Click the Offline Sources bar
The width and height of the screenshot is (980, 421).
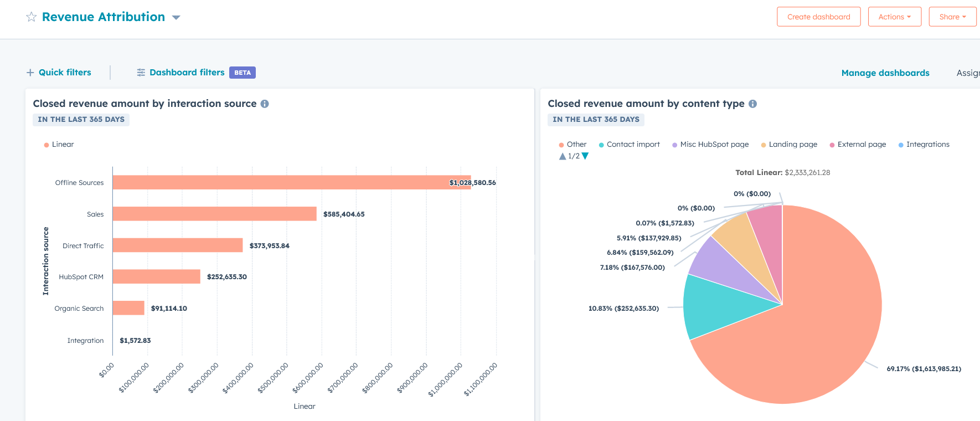tap(292, 182)
